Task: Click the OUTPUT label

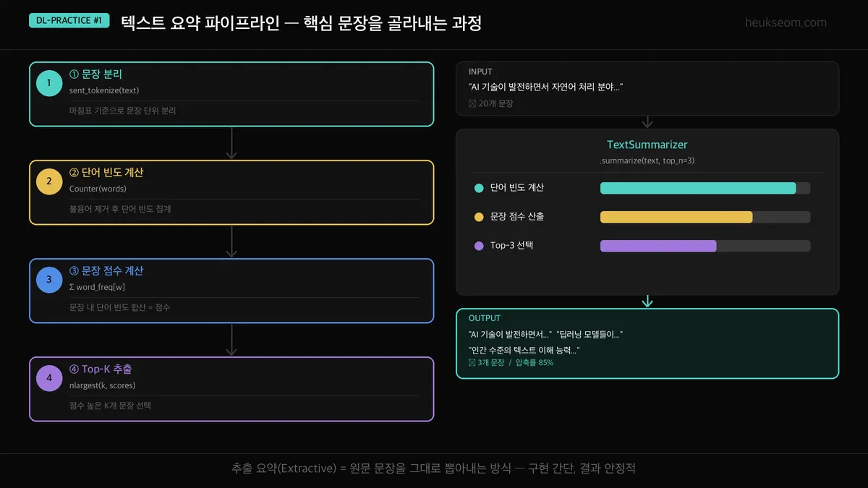Action: (485, 318)
